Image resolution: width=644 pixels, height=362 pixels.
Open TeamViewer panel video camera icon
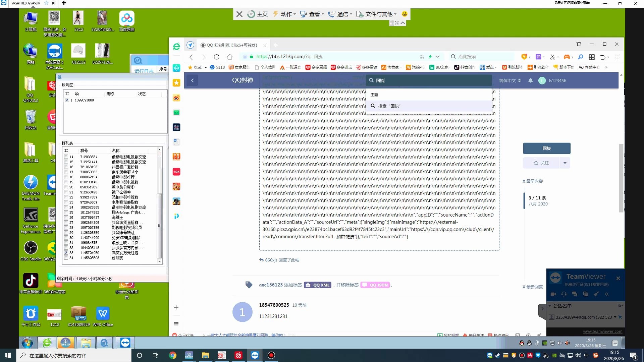(553, 294)
